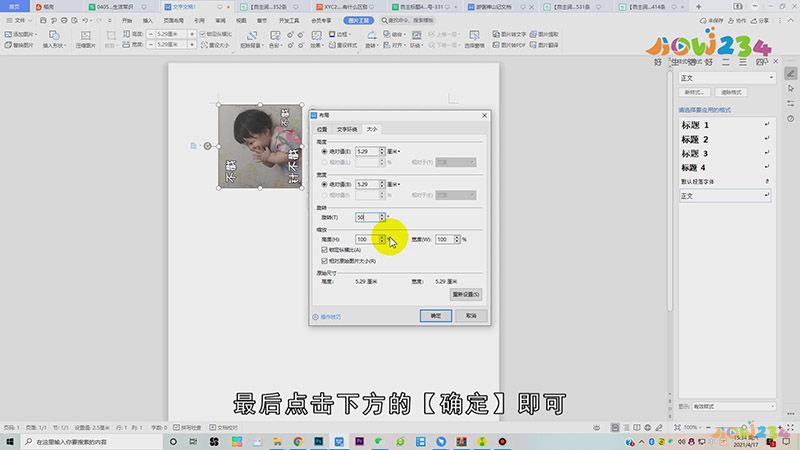The height and width of the screenshot is (450, 800).
Task: Click the Windows taskbar search box
Action: click(x=93, y=441)
